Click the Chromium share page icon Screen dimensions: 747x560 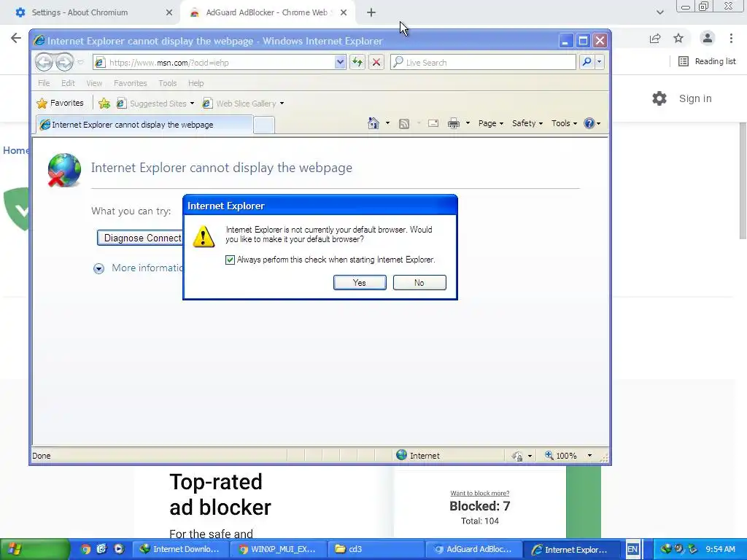click(655, 39)
